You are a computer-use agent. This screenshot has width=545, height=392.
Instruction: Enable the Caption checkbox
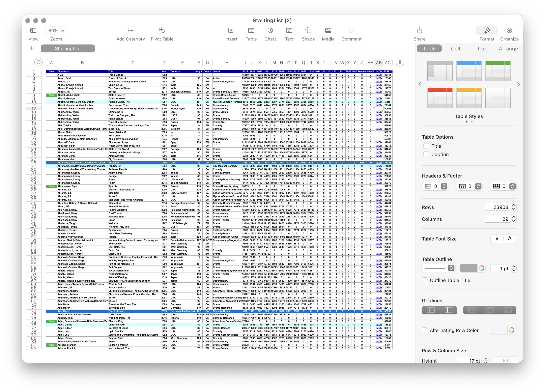click(426, 154)
